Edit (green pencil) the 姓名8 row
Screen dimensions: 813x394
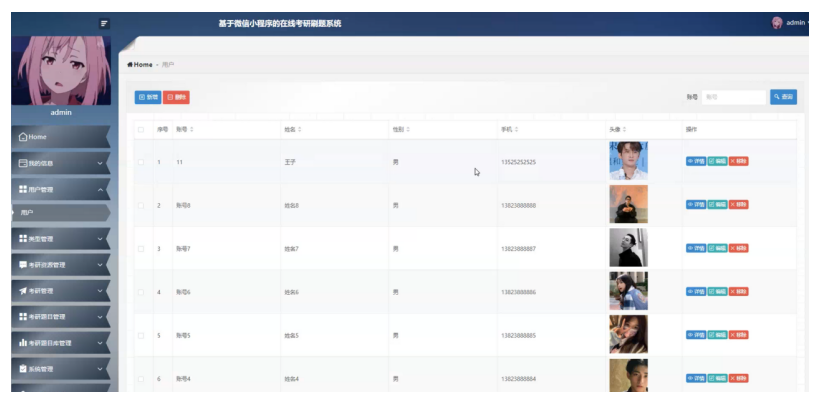[718, 205]
